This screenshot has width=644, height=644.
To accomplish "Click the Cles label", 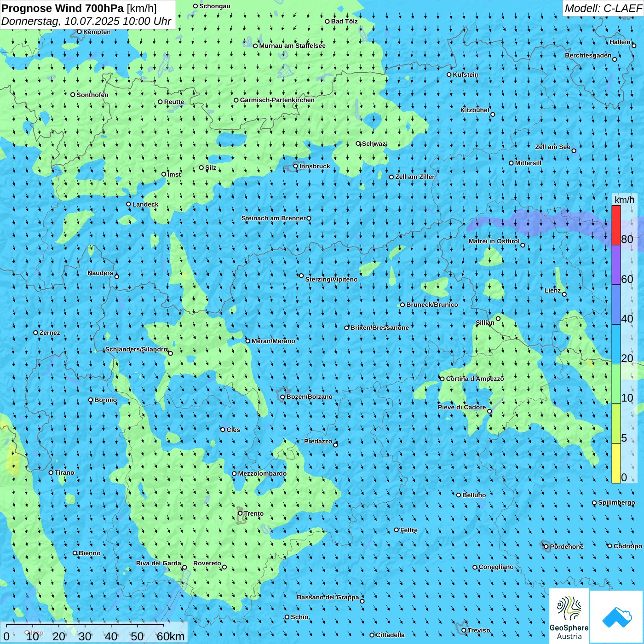I will (233, 430).
